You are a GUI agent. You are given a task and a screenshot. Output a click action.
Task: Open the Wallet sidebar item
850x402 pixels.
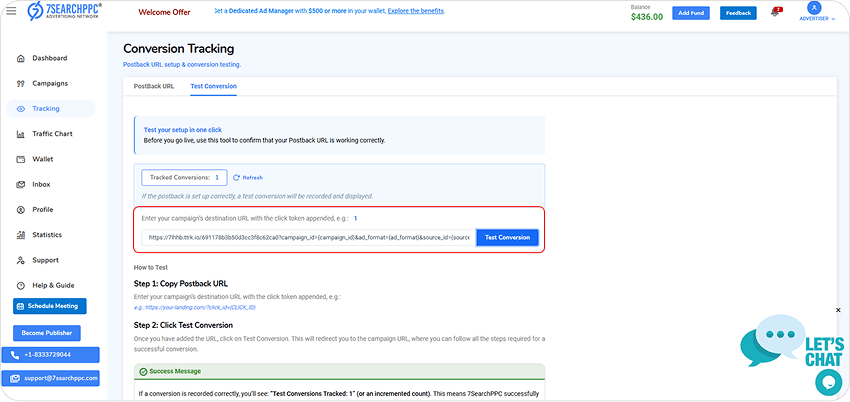coord(42,159)
